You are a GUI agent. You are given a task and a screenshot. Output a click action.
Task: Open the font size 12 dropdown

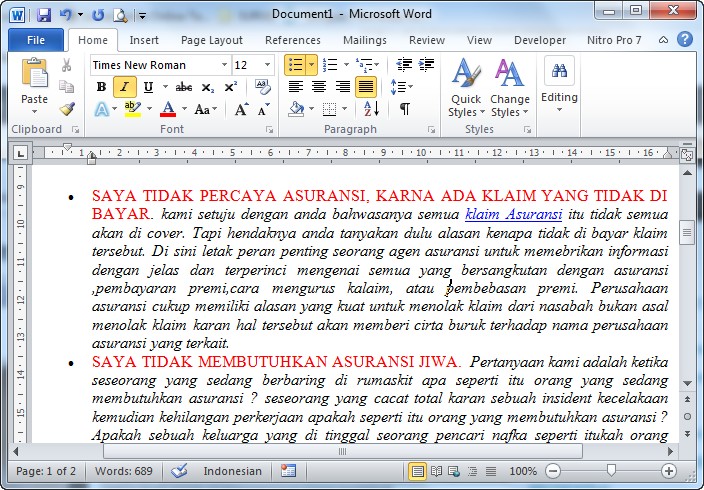pyautogui.click(x=267, y=65)
